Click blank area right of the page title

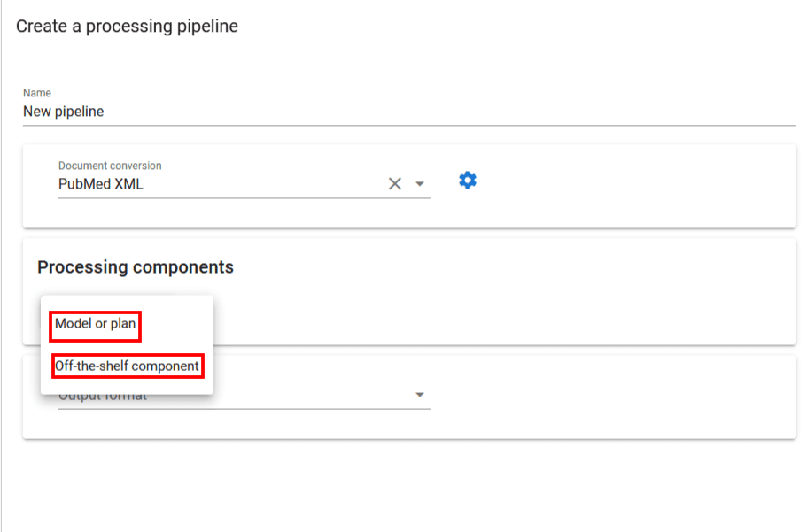(x=532, y=27)
